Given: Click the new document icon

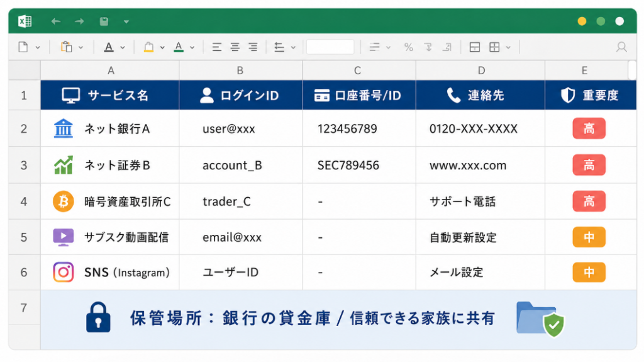Looking at the screenshot, I should pyautogui.click(x=23, y=47).
